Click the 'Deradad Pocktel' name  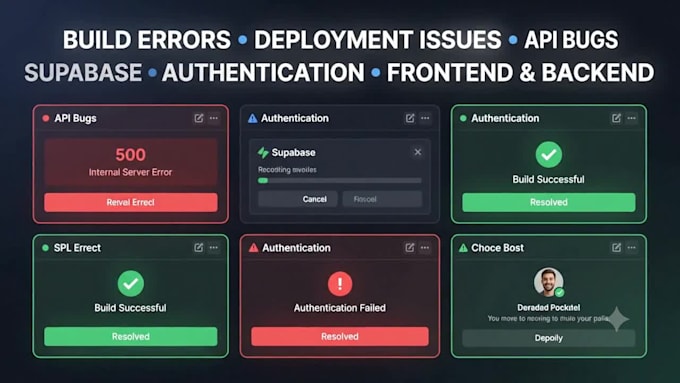[x=549, y=307]
